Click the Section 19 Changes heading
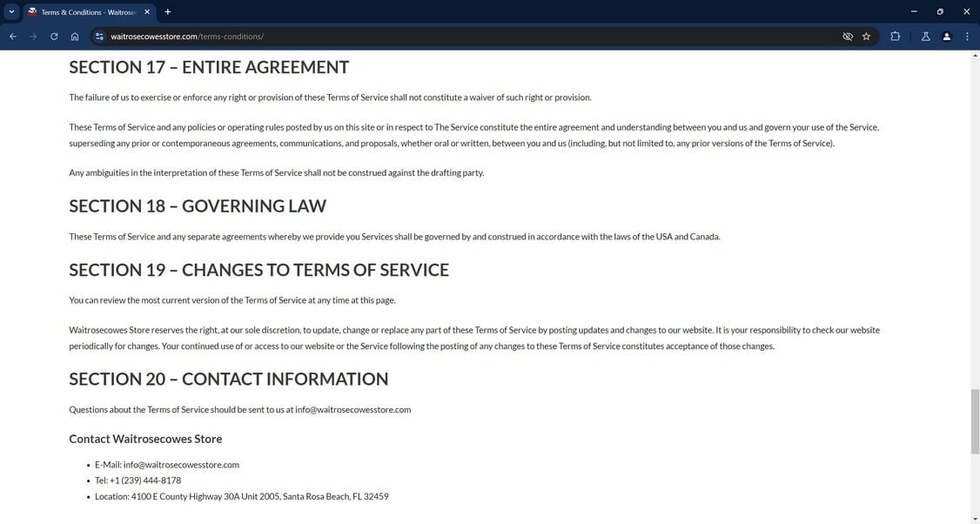980x524 pixels. 258,270
